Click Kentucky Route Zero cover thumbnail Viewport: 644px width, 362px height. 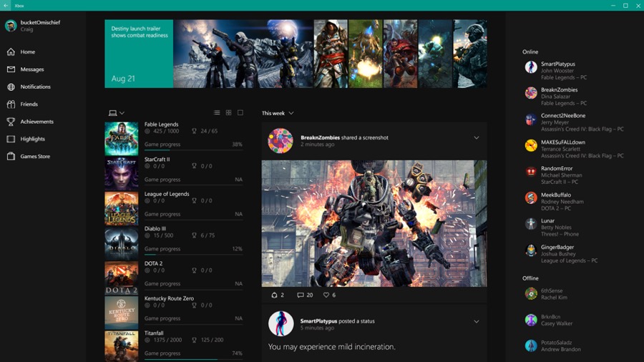coord(122,313)
